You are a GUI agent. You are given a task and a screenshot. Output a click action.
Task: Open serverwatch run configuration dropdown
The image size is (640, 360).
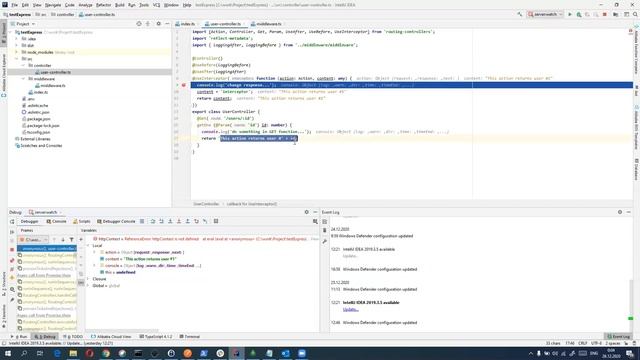[x=545, y=14]
